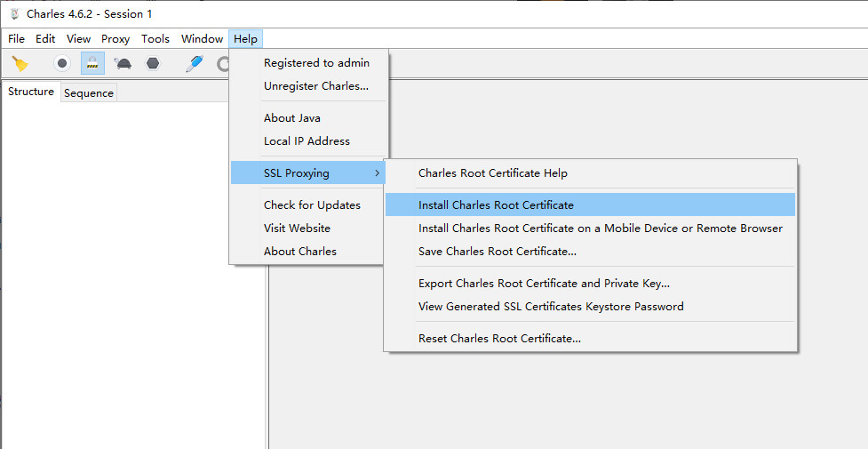Expand the SSL Proxying submenu arrow
The width and height of the screenshot is (868, 449).
[x=377, y=173]
